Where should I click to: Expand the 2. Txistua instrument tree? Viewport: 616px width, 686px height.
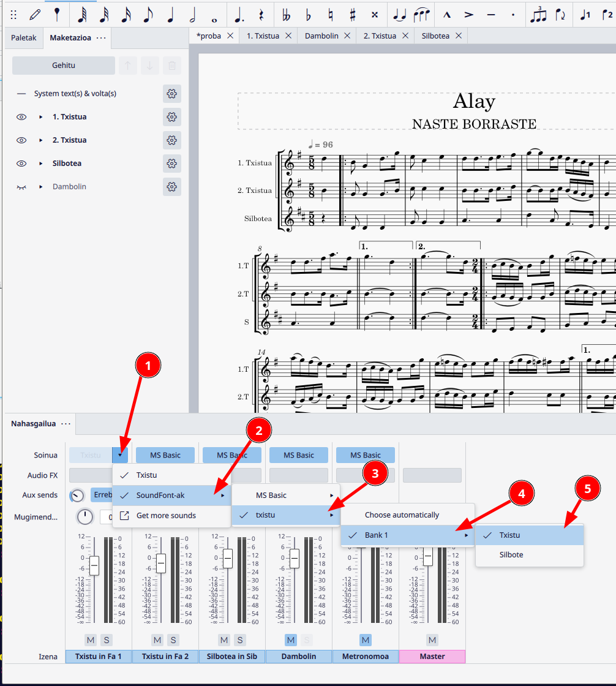point(41,140)
